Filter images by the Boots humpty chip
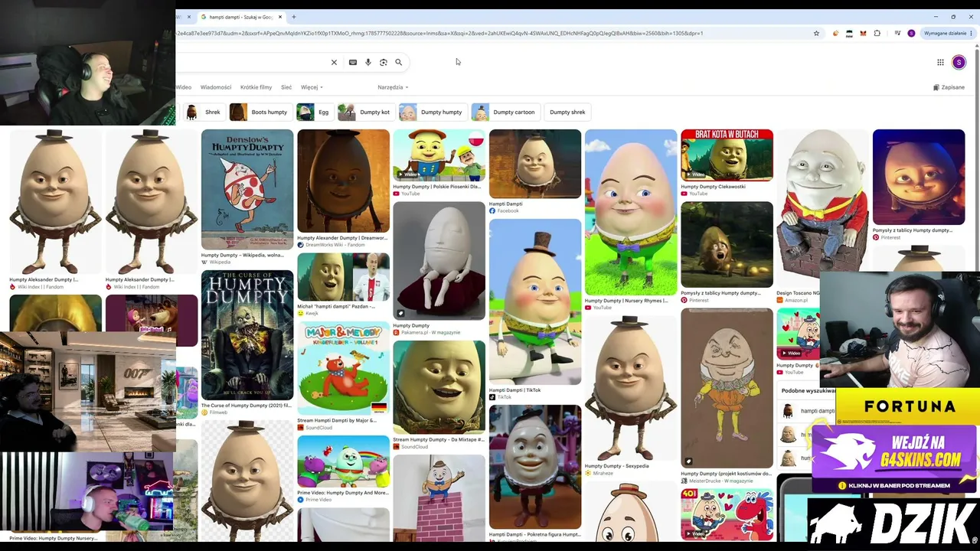This screenshot has width=980, height=551. point(260,112)
